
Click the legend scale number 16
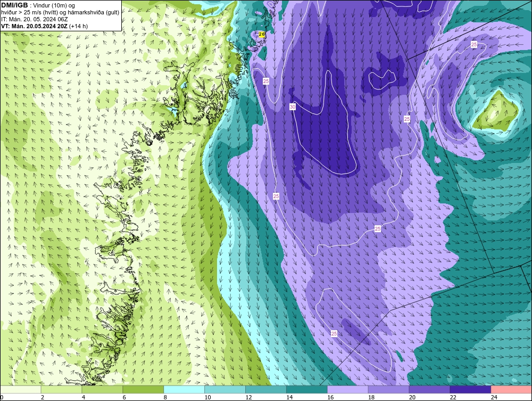(x=330, y=397)
